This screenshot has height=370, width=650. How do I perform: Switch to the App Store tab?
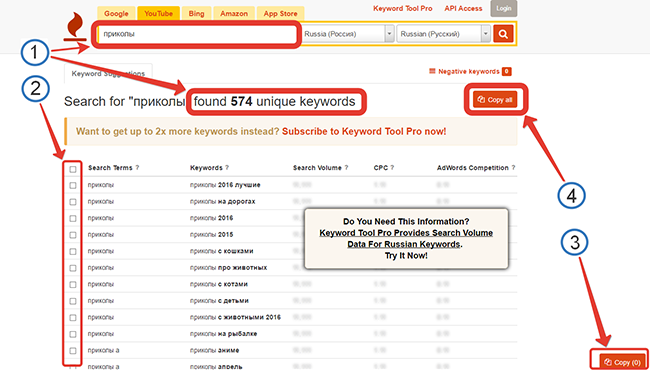point(281,14)
